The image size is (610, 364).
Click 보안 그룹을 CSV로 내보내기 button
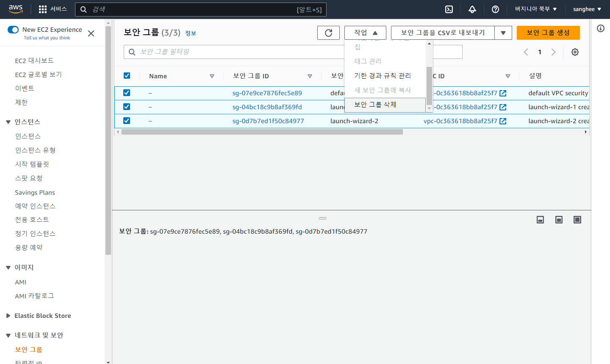(x=443, y=33)
